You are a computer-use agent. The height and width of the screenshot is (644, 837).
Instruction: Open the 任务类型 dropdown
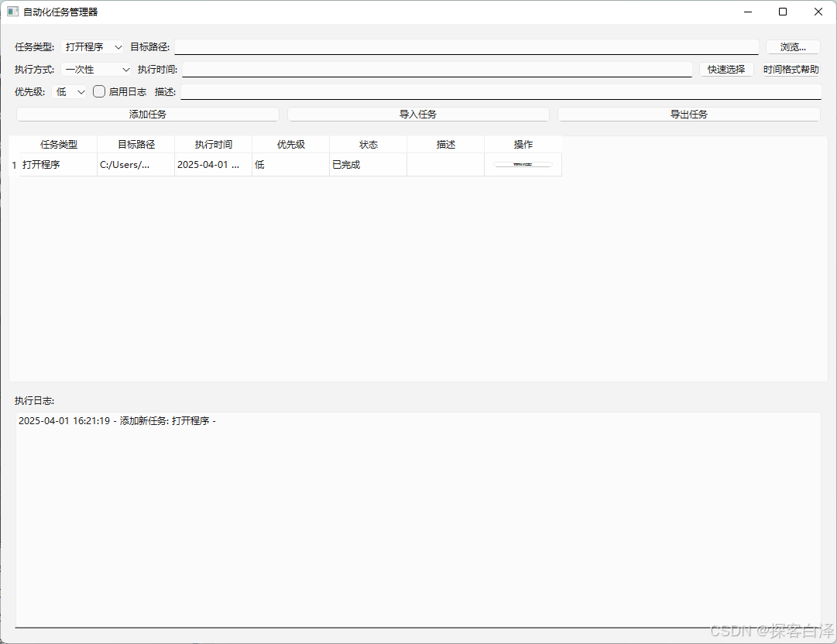93,46
